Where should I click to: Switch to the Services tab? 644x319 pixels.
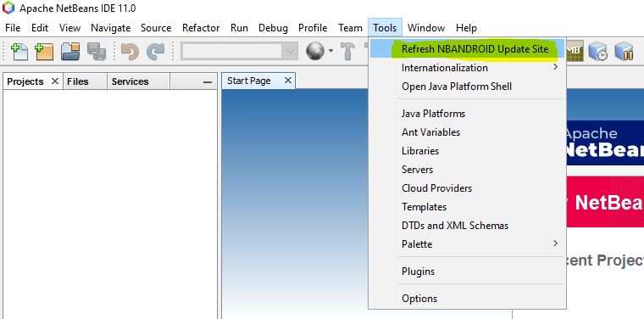[x=130, y=81]
